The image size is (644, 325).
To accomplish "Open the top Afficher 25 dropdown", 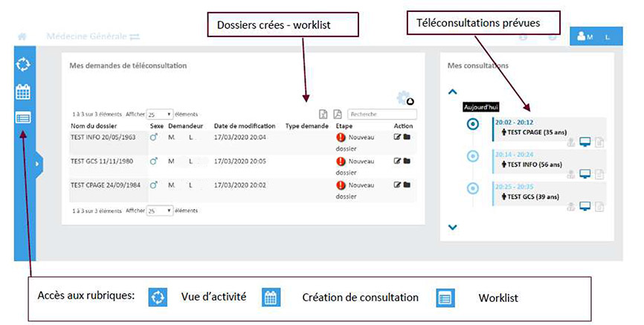I will (x=160, y=115).
